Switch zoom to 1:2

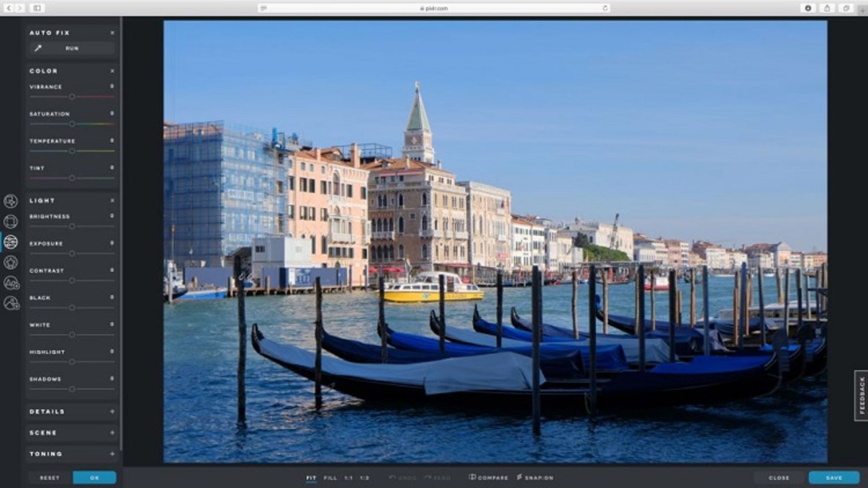point(364,478)
